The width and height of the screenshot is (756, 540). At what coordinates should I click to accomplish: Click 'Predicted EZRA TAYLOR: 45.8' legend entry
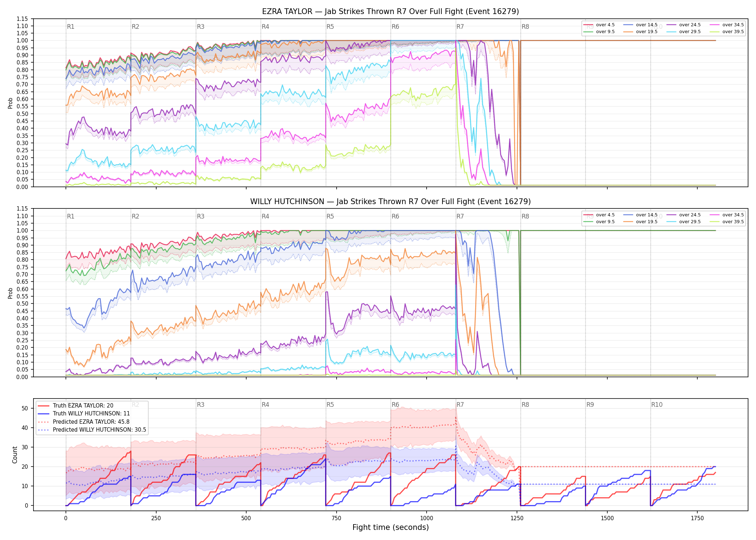click(84, 422)
